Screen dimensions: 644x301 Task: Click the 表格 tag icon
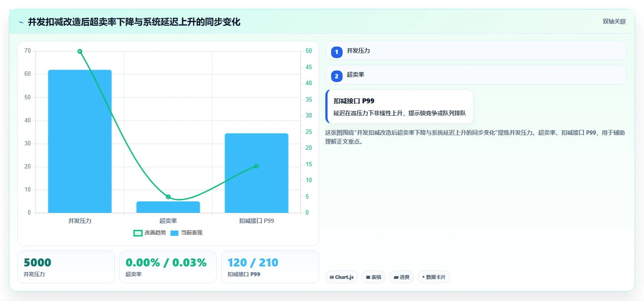click(x=368, y=278)
